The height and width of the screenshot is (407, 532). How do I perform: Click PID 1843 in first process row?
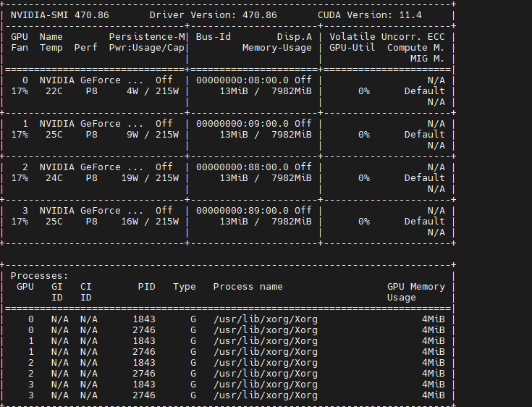pos(144,319)
